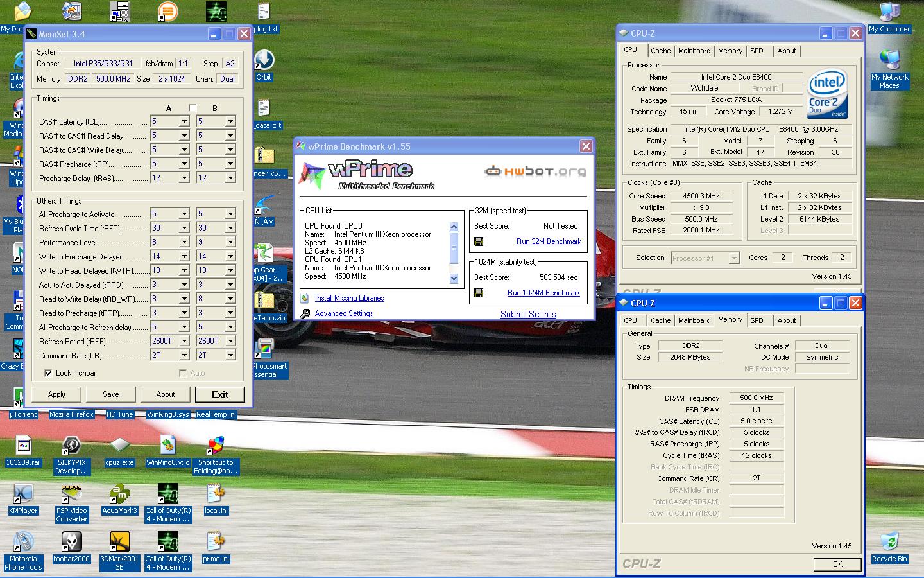Expand Refresh Cycle Time tRFC column A dropdown
Screen dimensions: 924x578
tap(184, 228)
